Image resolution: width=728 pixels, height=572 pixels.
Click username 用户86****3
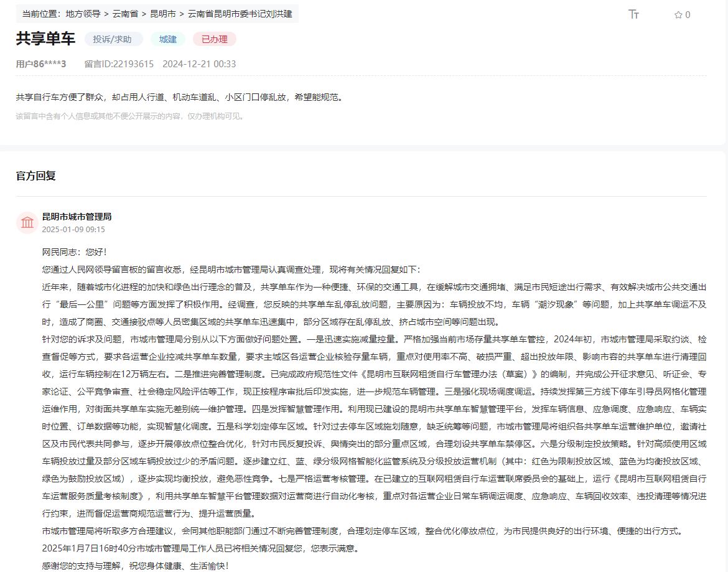41,64
